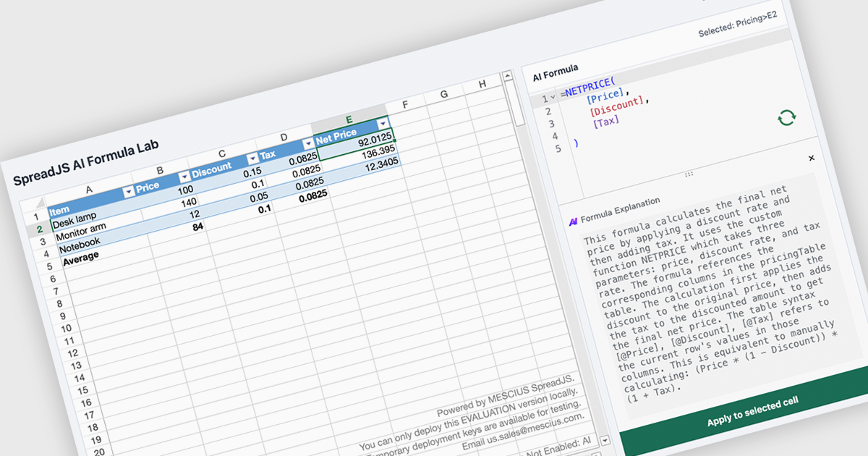This screenshot has width=868, height=456.
Task: Select column A header
Action: (89, 190)
